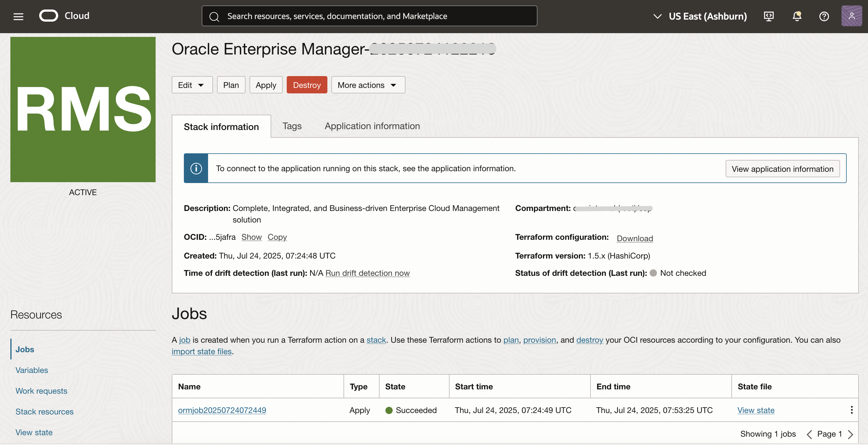868x445 pixels.
Task: Expand the Edit dropdown button
Action: pos(192,85)
